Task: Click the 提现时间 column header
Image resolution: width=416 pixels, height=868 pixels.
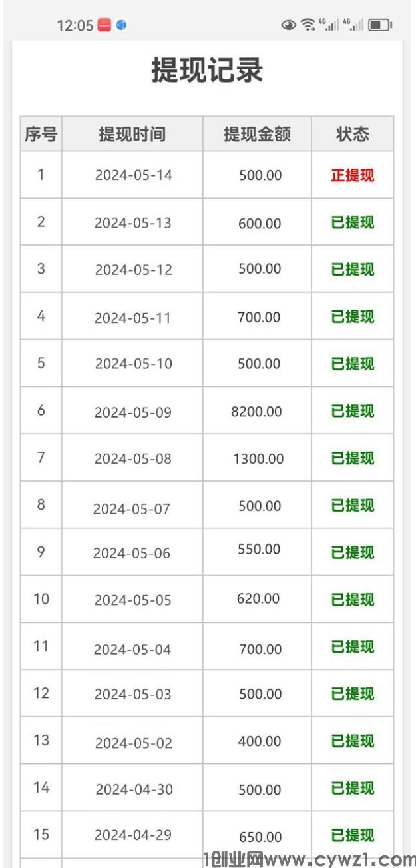Action: pos(132,134)
